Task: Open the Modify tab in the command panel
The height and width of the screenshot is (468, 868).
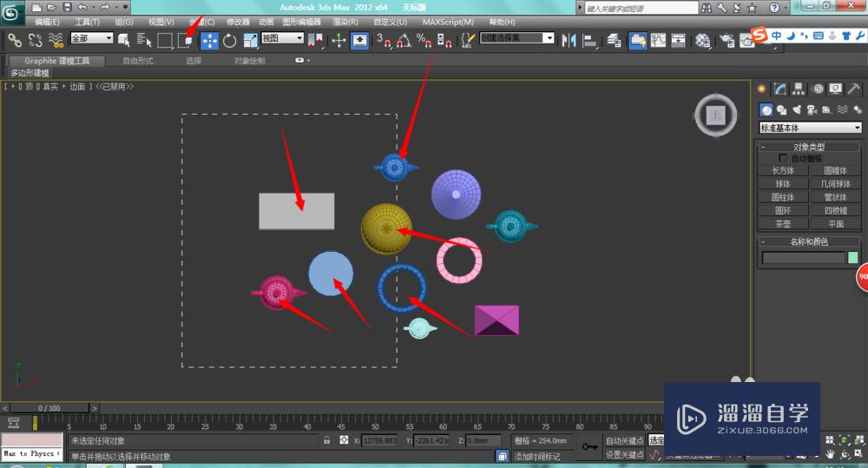Action: coord(780,89)
